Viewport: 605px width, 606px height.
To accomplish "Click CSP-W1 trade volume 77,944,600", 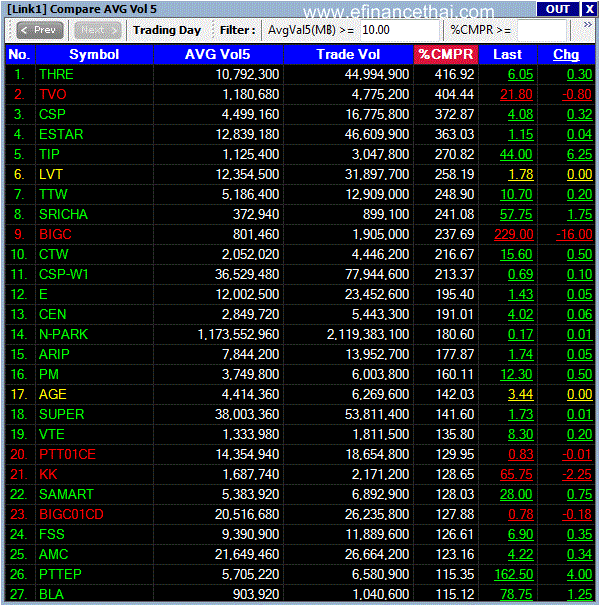I will coord(377,274).
